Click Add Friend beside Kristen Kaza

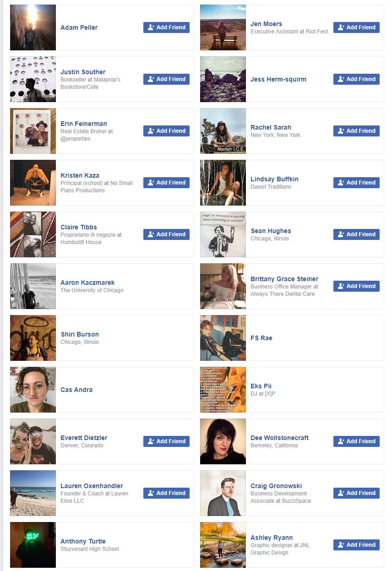pyautogui.click(x=166, y=183)
